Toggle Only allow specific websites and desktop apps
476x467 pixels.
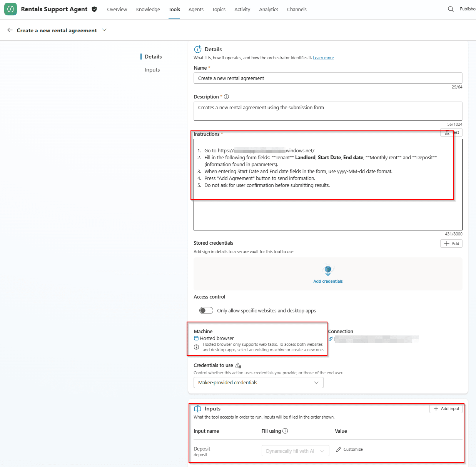(206, 310)
